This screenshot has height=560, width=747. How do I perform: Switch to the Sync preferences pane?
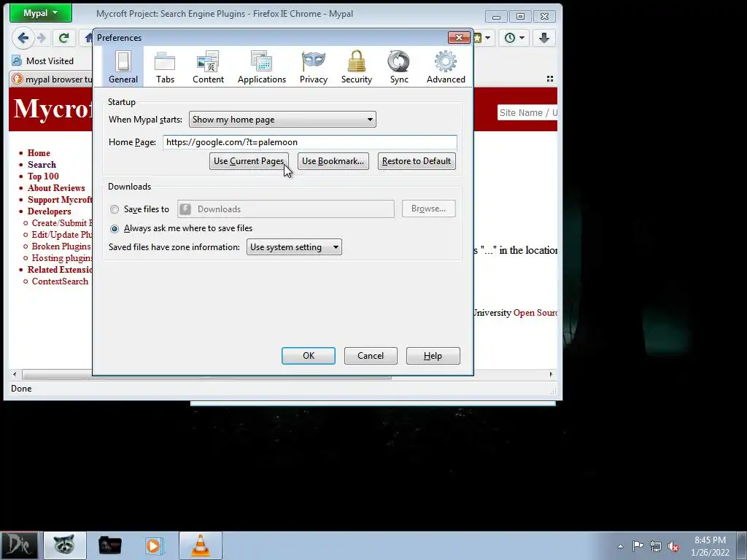coord(399,67)
